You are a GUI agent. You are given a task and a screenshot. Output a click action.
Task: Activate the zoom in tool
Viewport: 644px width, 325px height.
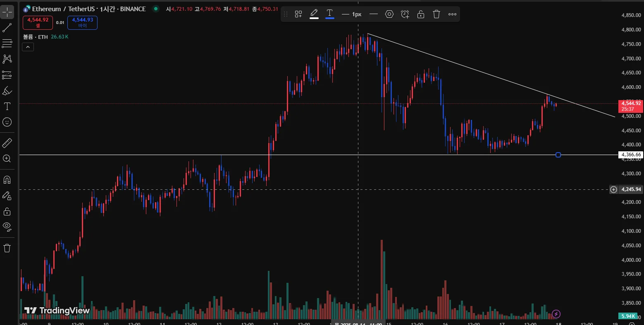coord(7,159)
